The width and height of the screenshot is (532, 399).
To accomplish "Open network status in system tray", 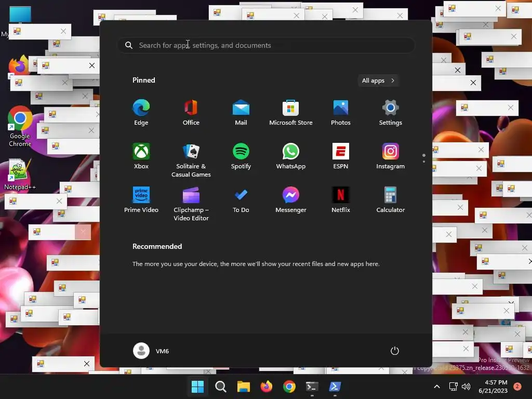I will click(x=453, y=387).
